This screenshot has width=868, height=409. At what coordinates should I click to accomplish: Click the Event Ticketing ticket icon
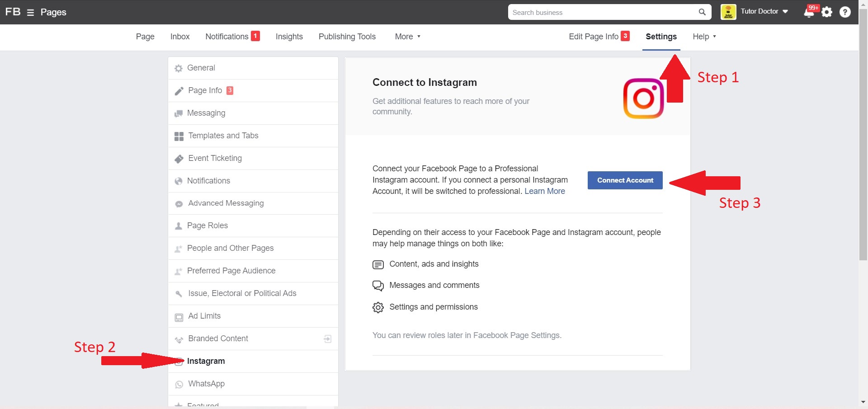(x=179, y=159)
